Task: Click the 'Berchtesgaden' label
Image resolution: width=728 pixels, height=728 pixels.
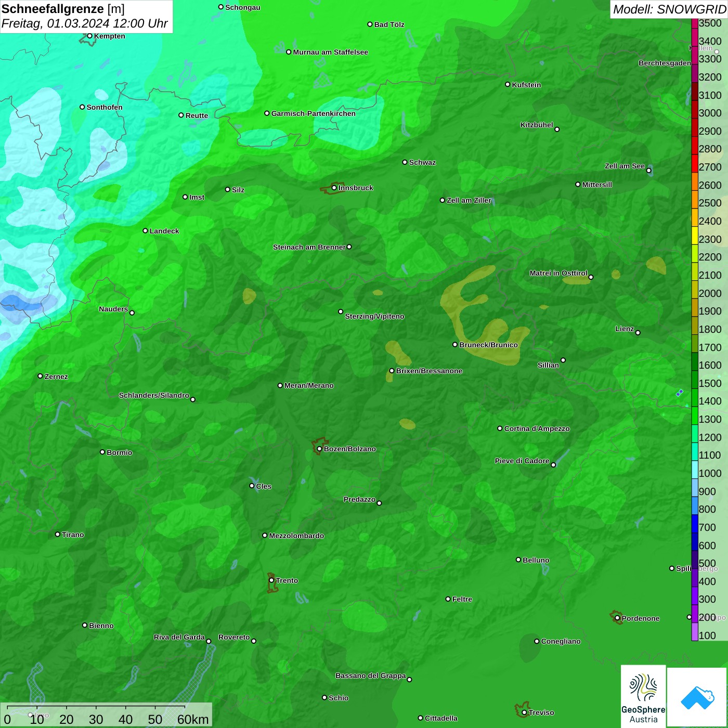Action: (x=665, y=63)
